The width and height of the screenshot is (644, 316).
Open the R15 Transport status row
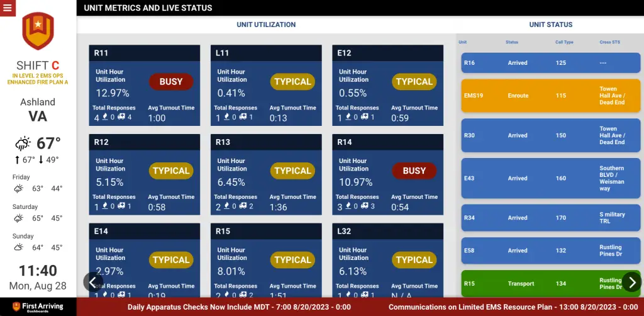[x=550, y=284]
